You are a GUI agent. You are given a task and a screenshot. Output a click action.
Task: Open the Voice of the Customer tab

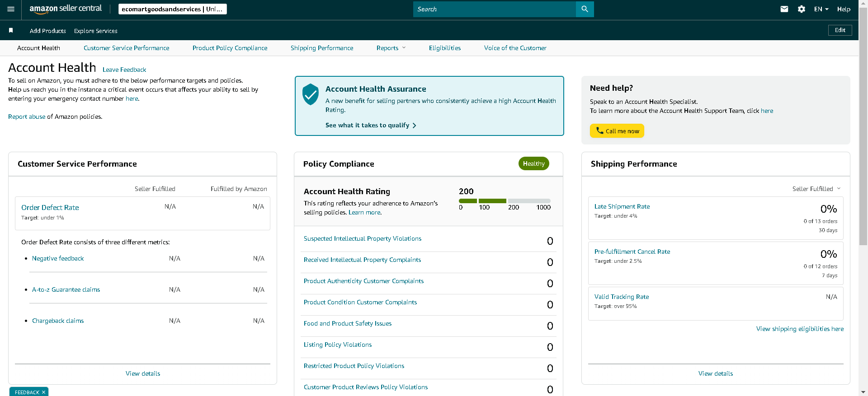click(x=515, y=48)
